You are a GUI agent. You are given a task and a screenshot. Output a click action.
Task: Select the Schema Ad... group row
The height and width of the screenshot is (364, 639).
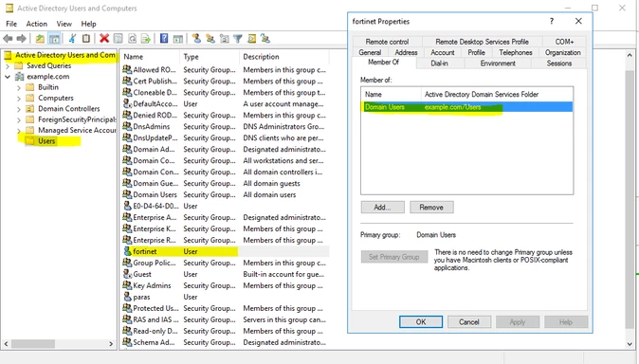[226, 342]
